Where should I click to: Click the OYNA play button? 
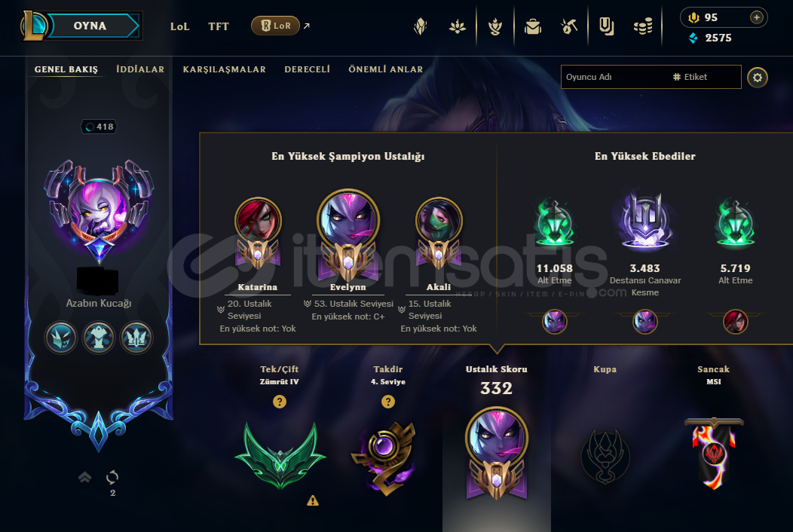(x=90, y=26)
